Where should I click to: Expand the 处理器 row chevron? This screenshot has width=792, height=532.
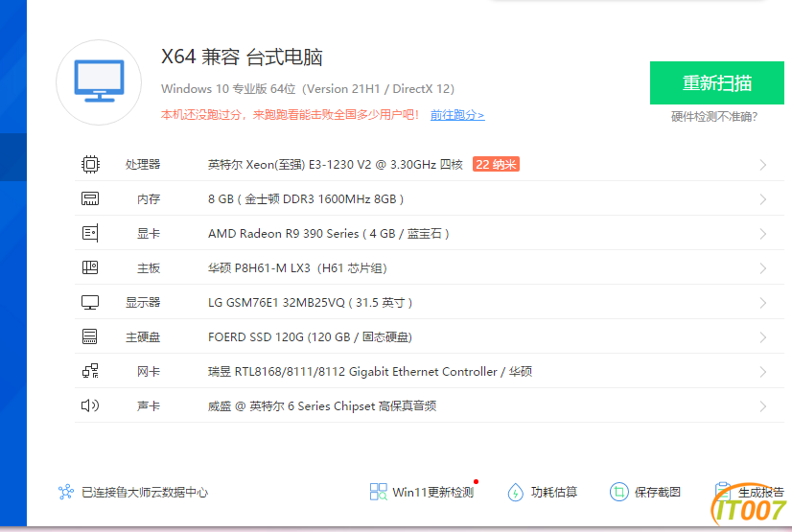coord(762,165)
